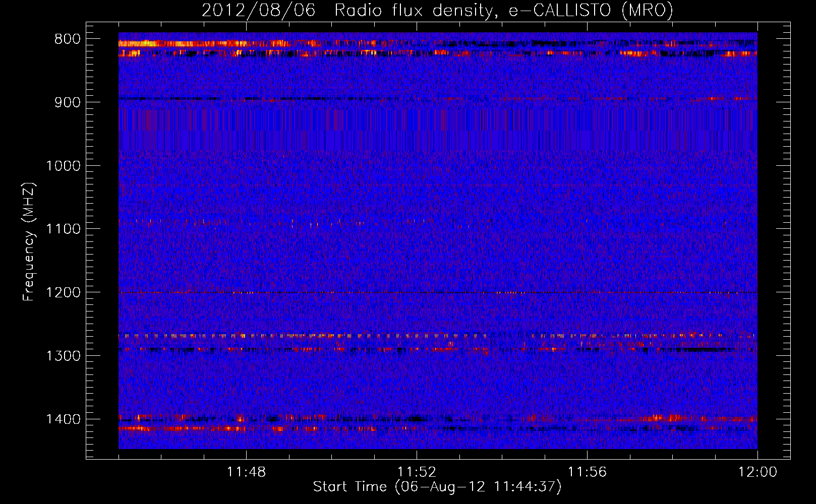Click the thin horizontal line at 1200 MHz

tap(438, 292)
